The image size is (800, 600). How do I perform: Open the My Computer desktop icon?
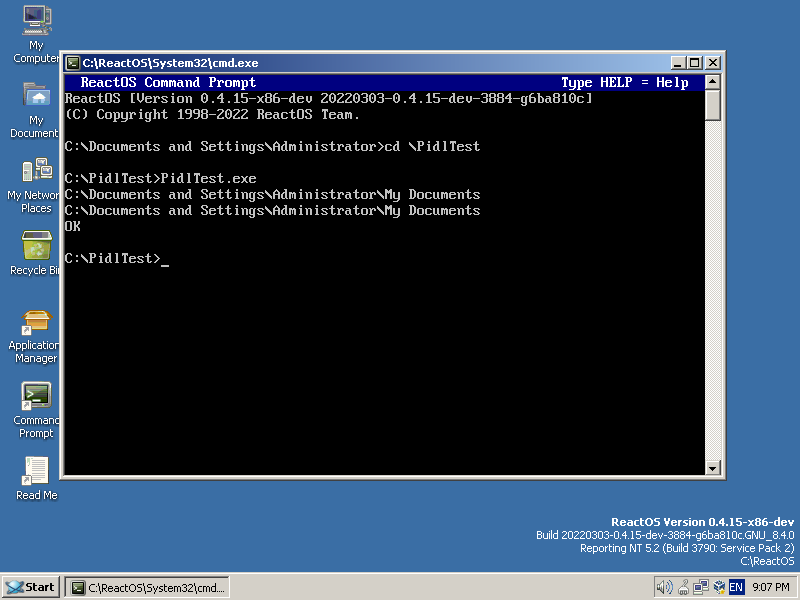coord(36,34)
